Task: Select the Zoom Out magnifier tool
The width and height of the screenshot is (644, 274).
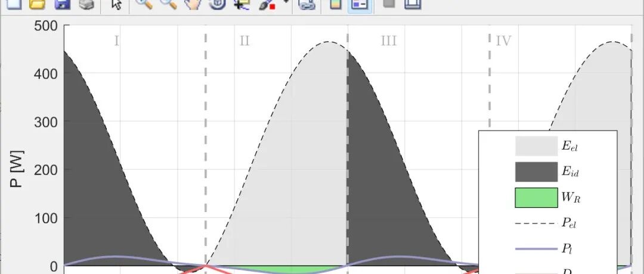Action: pyautogui.click(x=168, y=5)
